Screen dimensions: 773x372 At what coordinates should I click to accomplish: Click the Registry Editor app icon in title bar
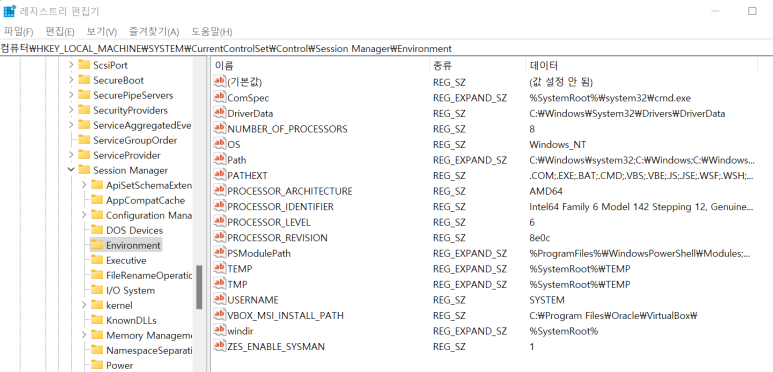tap(9, 11)
